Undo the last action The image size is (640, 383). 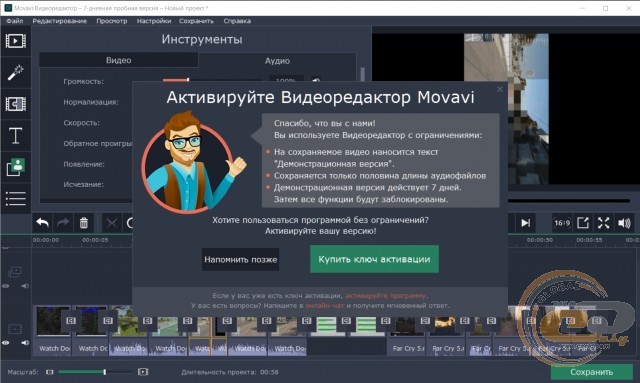coord(42,223)
